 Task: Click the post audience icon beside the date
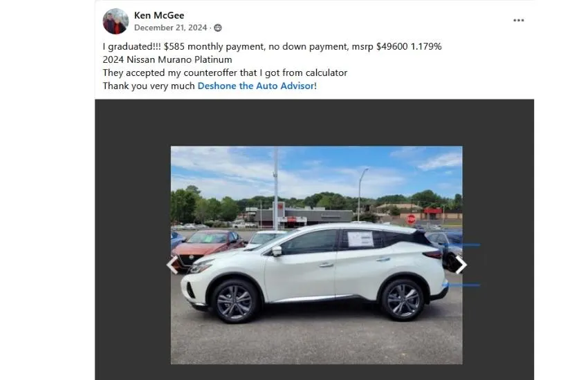click(218, 28)
